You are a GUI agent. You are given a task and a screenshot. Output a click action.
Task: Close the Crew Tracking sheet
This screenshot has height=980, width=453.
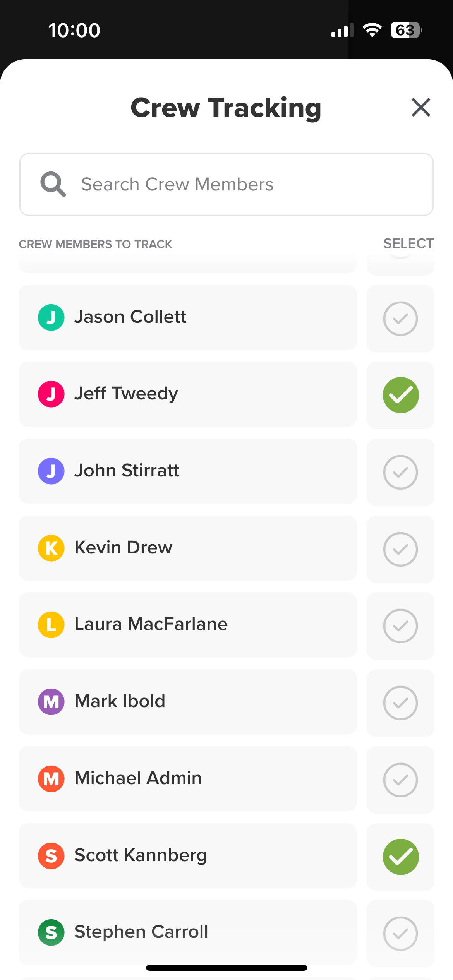[x=421, y=107]
